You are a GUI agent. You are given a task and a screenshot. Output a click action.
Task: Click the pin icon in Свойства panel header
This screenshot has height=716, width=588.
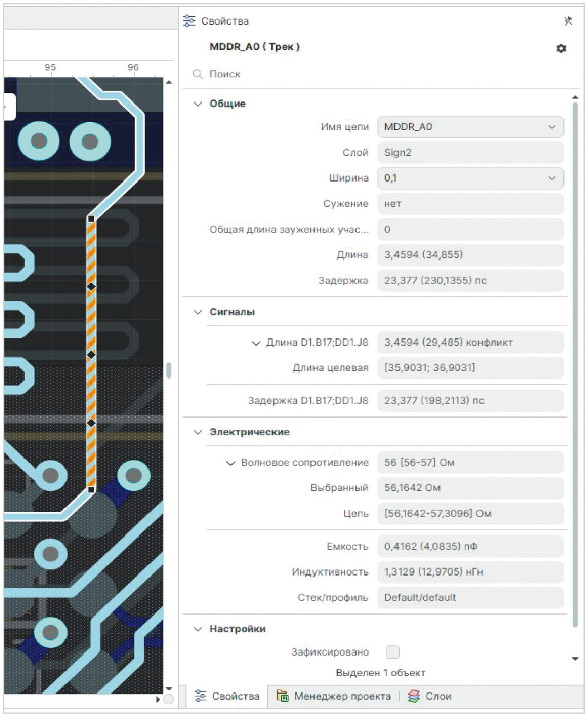pyautogui.click(x=567, y=21)
